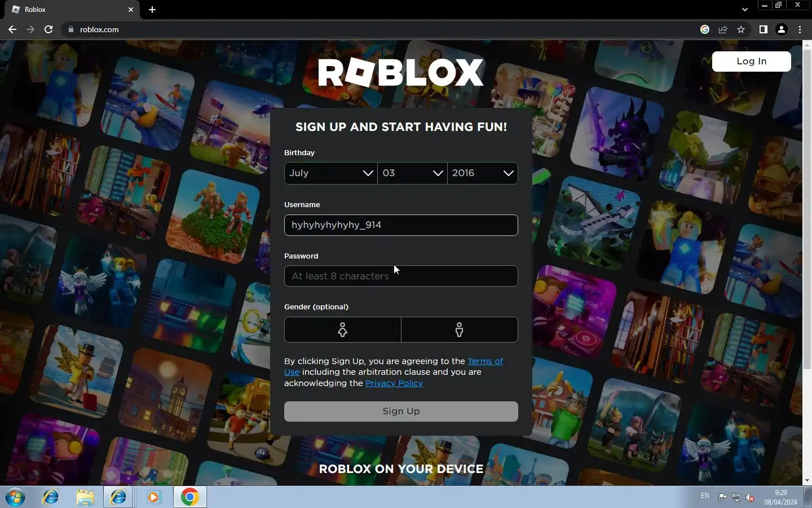Click the 'SIGN UP AND START HAVING FUN!' heading
The height and width of the screenshot is (508, 812).
tap(401, 127)
